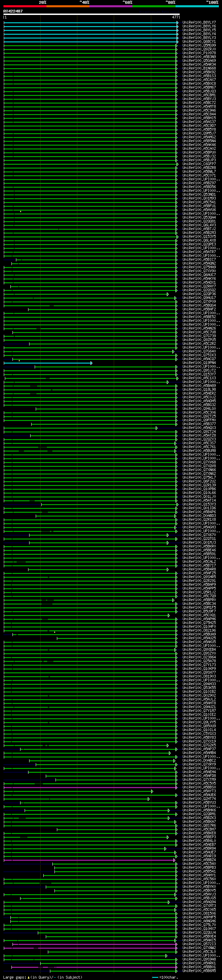Select the UniRef100_A5C306 label
222x980 pixels.
tap(199, 412)
